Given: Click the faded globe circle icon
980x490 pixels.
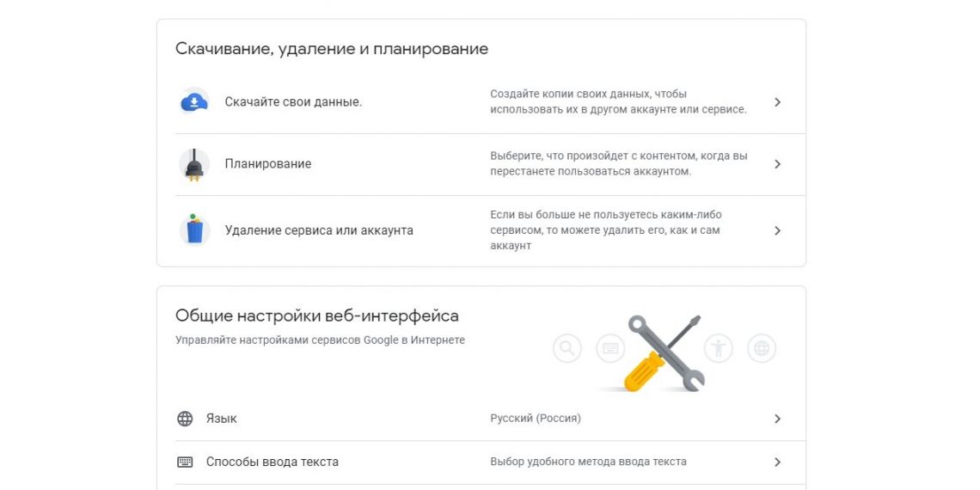Looking at the screenshot, I should pyautogui.click(x=762, y=348).
